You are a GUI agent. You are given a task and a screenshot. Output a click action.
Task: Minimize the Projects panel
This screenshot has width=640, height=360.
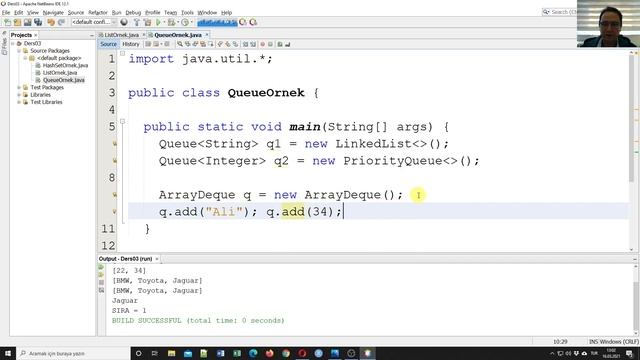91,36
